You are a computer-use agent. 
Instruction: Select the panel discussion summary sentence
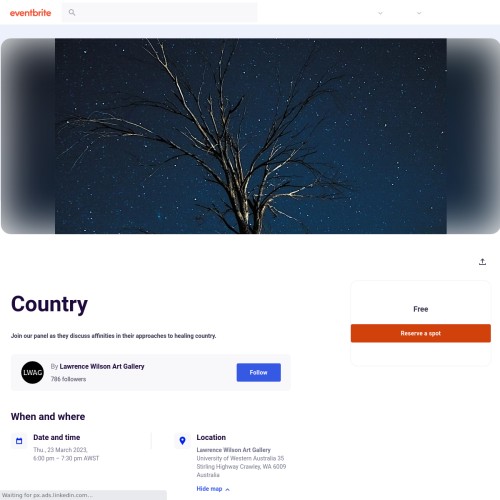113,336
